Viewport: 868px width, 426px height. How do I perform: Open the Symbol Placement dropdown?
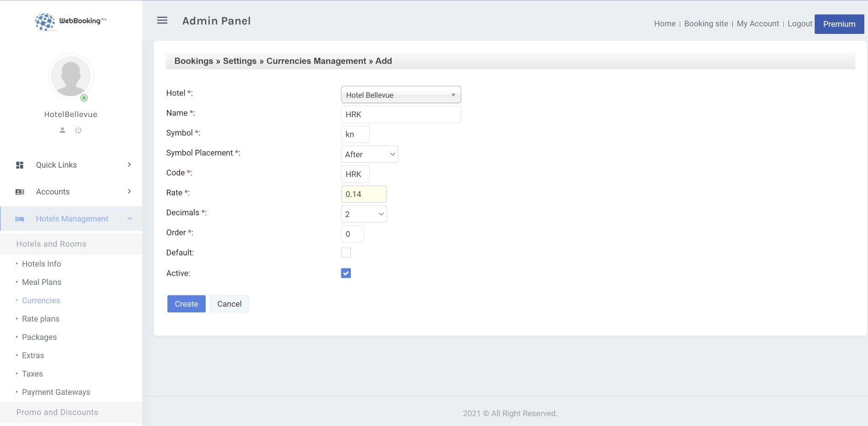click(x=369, y=154)
